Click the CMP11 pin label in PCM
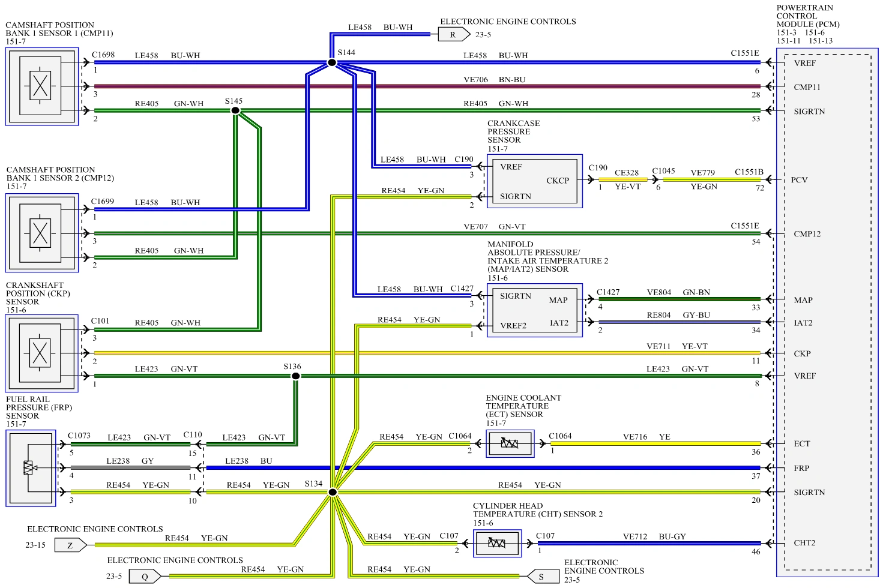The height and width of the screenshot is (588, 883). click(807, 87)
